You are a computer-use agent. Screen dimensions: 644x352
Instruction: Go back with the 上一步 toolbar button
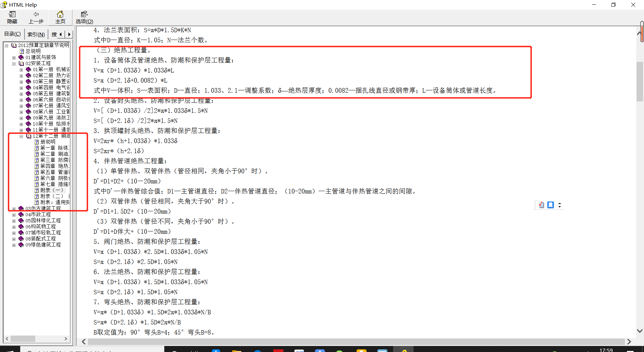tap(36, 17)
